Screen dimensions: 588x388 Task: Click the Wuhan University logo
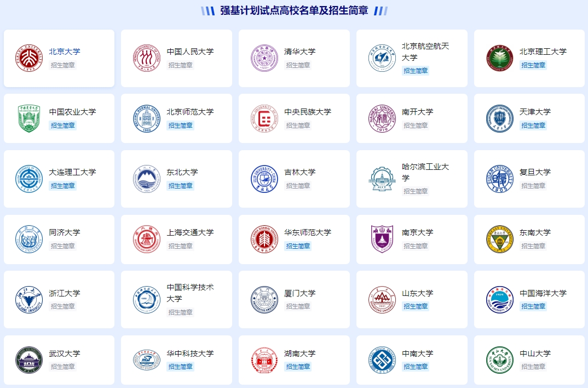[x=29, y=359]
